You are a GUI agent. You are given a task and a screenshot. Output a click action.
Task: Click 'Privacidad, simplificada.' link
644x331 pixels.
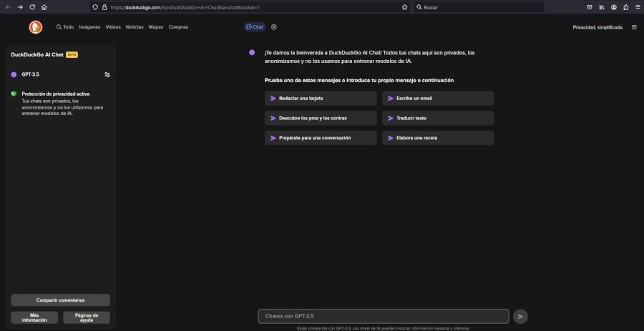pos(598,27)
